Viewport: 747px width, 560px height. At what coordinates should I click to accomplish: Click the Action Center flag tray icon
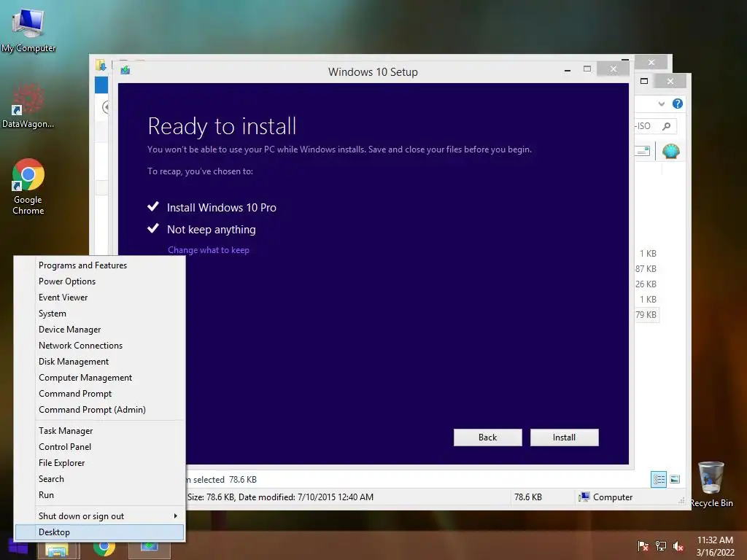[x=643, y=546]
